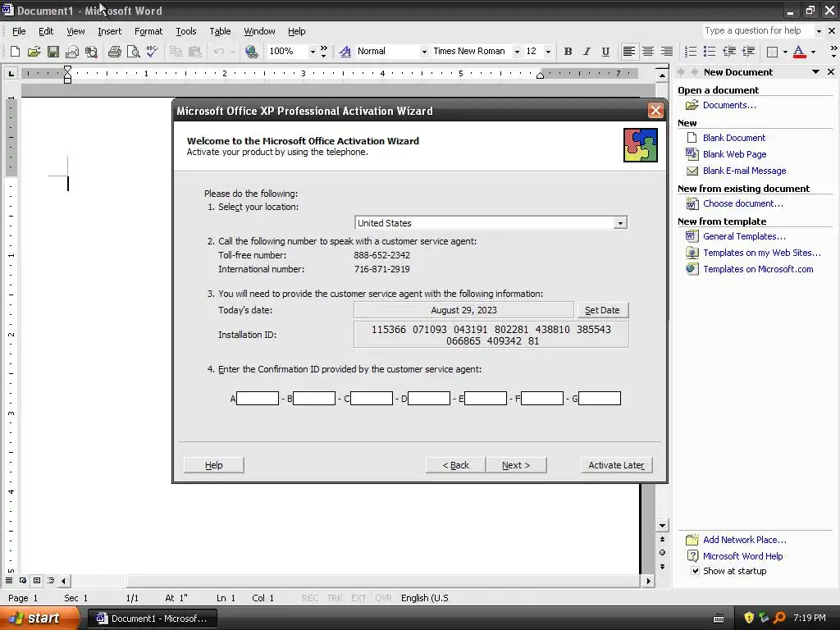Run Spelling and Grammar check icon

152,52
